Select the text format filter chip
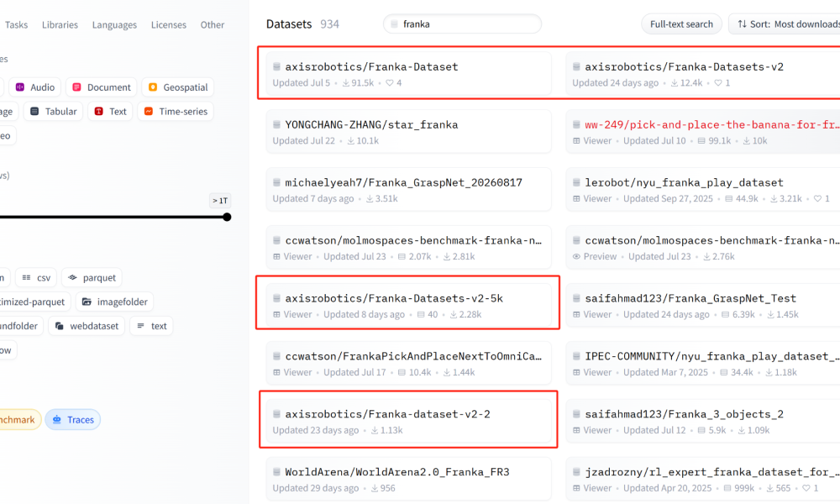This screenshot has width=840, height=504. [x=151, y=326]
